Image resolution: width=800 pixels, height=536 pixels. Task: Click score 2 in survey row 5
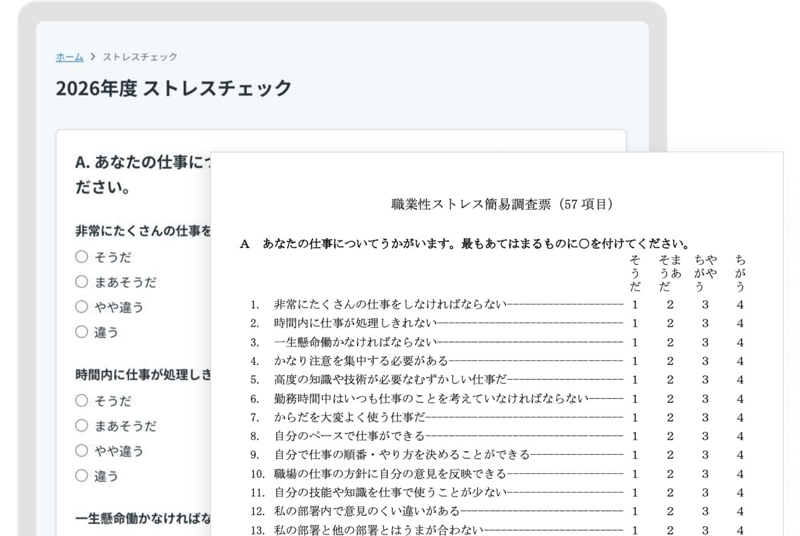coord(670,380)
